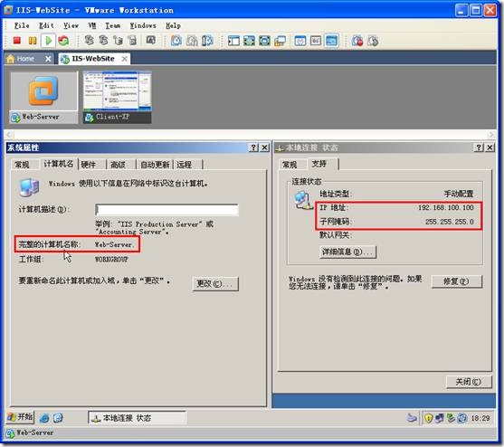Click the Internet Explorer quick launch icon
The width and height of the screenshot is (504, 447).
(x=44, y=418)
